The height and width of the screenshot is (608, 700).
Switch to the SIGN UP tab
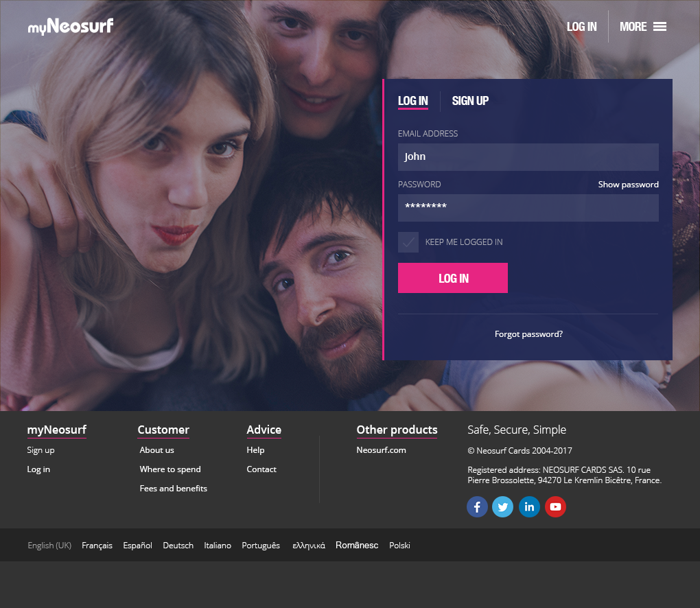click(470, 101)
